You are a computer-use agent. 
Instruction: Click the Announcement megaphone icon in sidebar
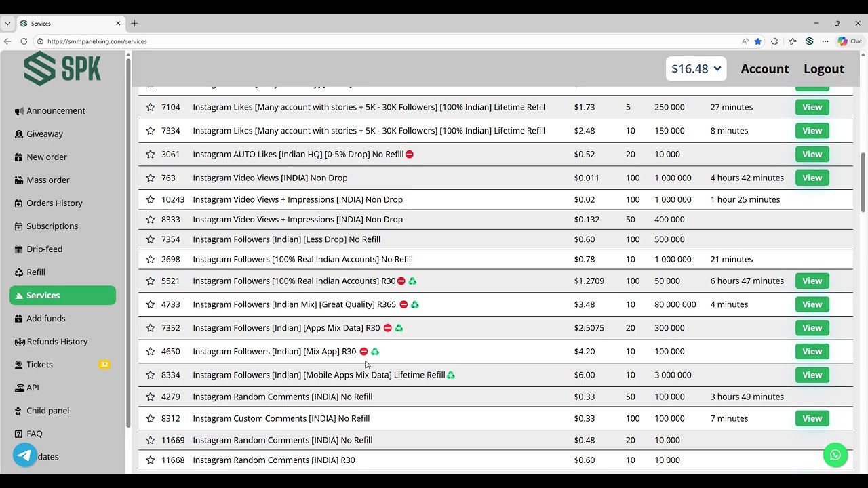coord(19,111)
